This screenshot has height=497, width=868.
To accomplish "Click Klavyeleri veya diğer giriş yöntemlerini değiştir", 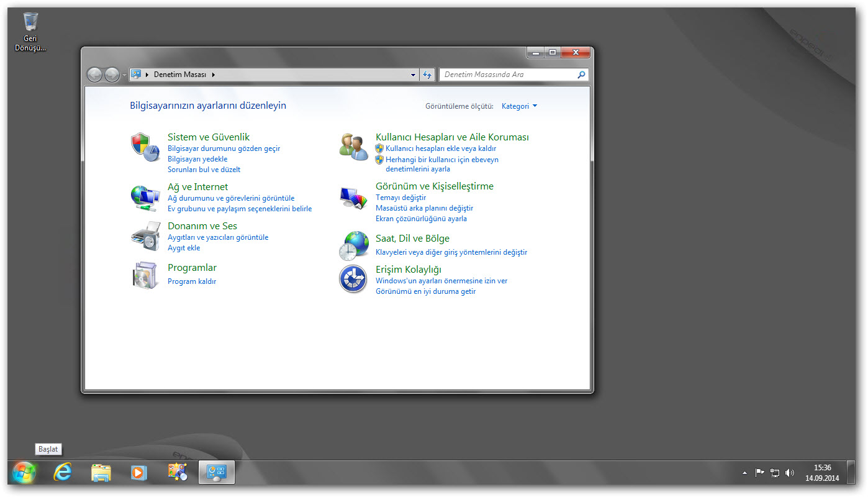I will (x=451, y=252).
